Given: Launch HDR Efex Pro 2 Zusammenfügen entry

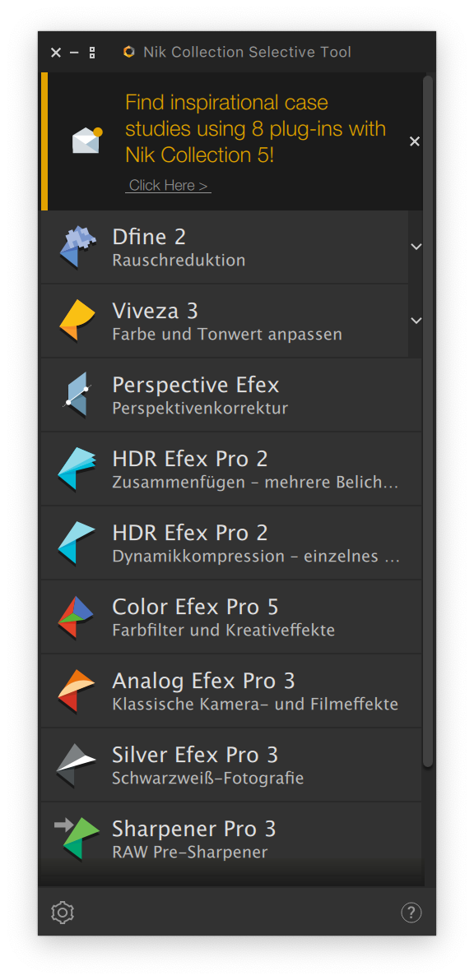Looking at the screenshot, I should 231,469.
